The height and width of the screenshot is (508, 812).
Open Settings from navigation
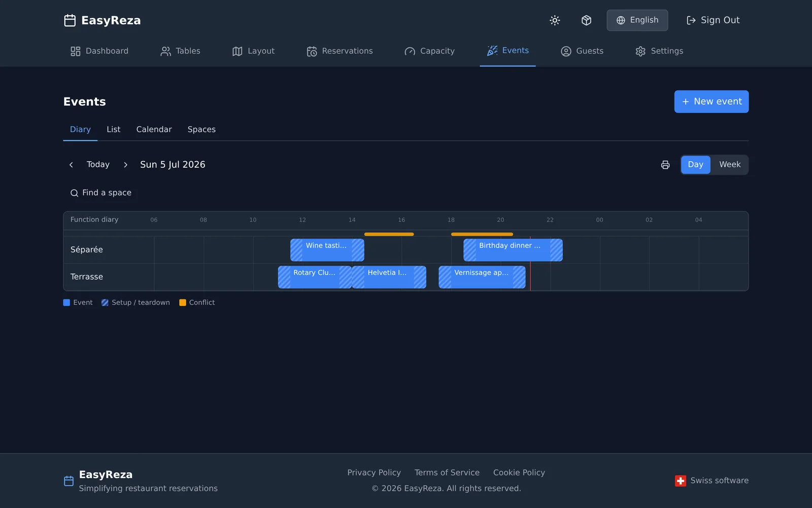(659, 51)
